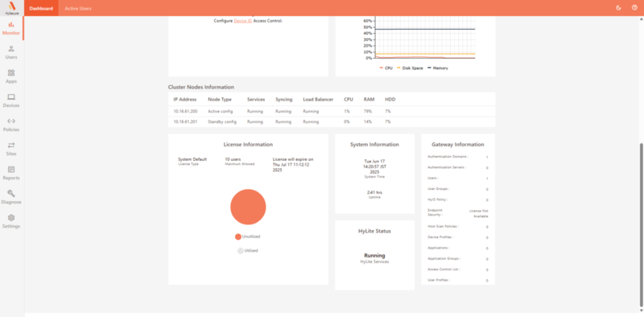
Task: Click the System Default license type
Action: 192,159
